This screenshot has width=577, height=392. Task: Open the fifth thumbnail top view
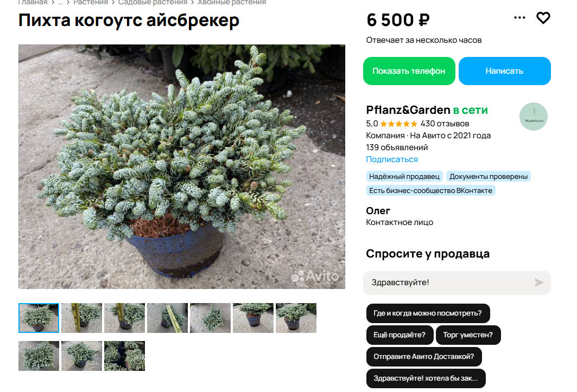point(210,318)
